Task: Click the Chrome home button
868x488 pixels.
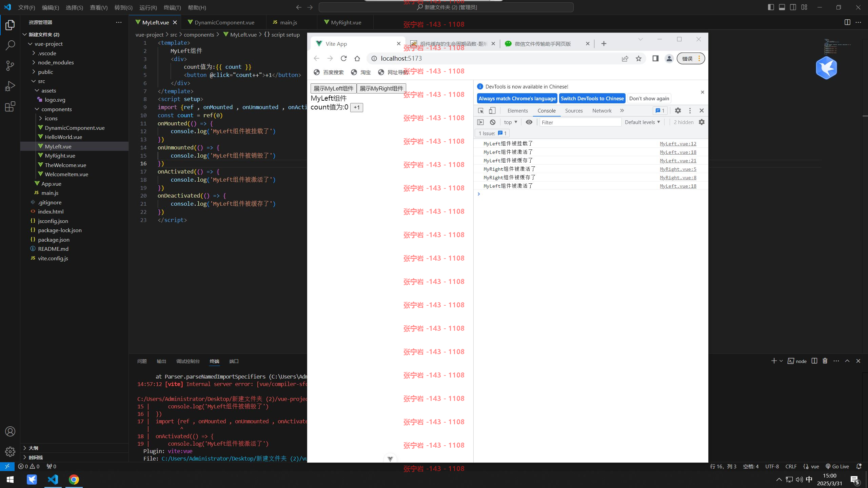Action: click(357, 58)
